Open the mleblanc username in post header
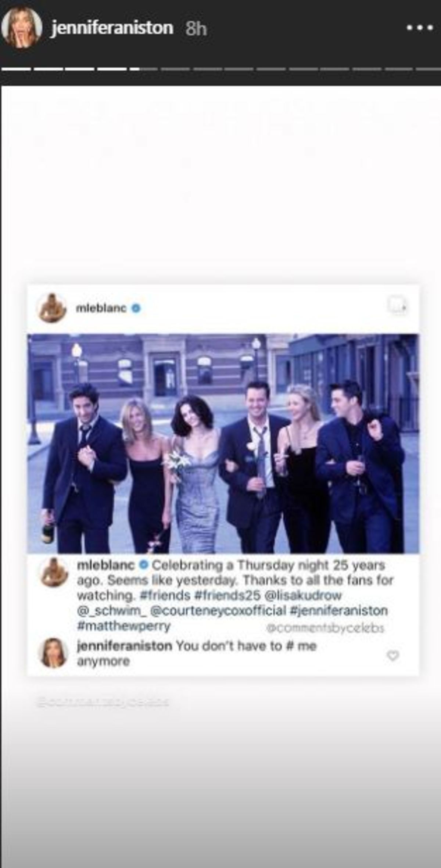This screenshot has width=441, height=868. coord(101,308)
